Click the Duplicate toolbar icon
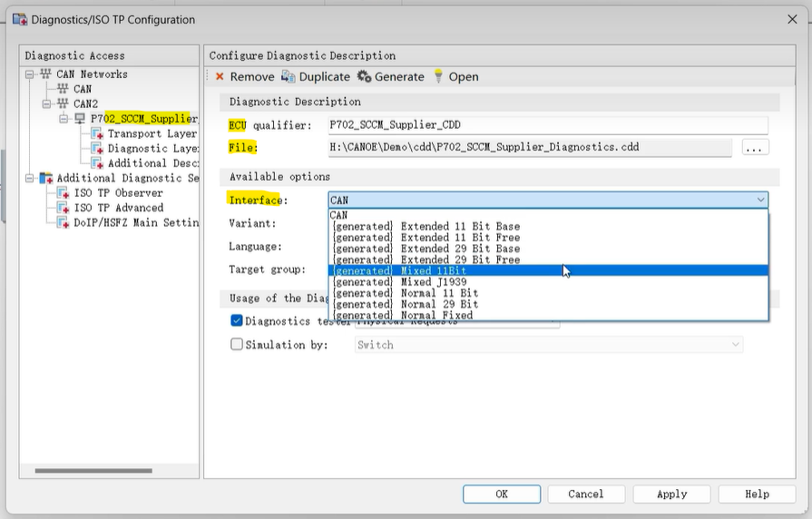The image size is (812, 519). [x=288, y=76]
